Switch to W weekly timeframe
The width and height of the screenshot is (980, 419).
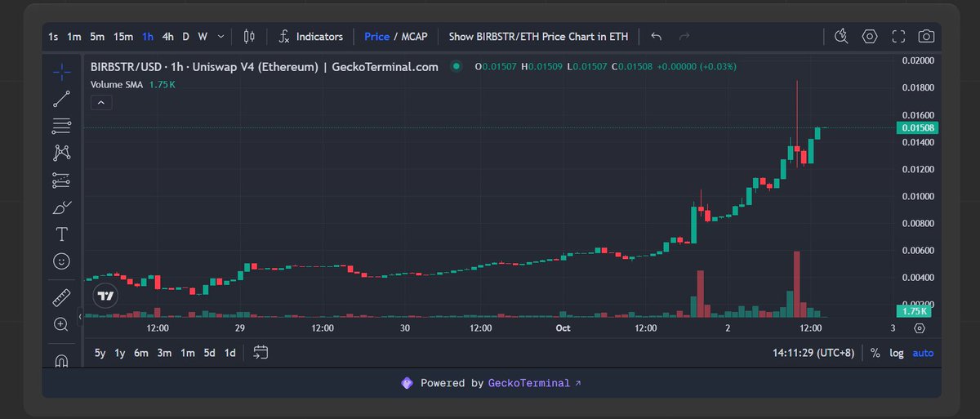click(x=203, y=37)
